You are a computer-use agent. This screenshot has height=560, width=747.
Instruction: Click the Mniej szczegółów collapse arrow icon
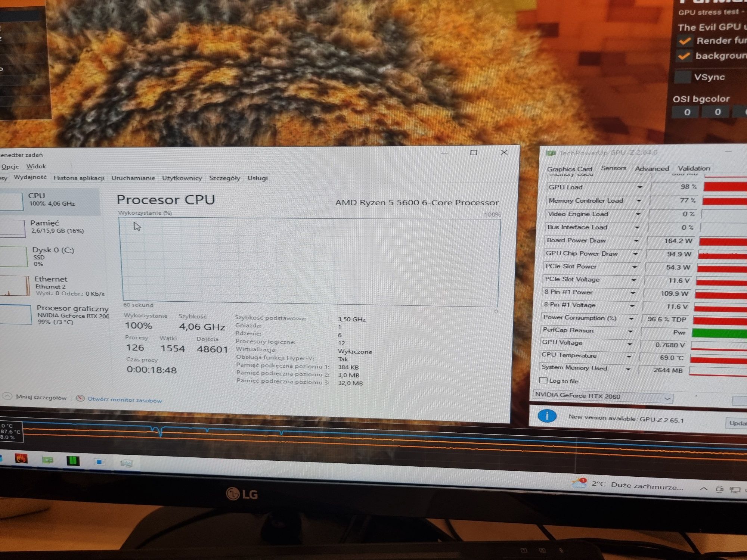click(x=7, y=396)
